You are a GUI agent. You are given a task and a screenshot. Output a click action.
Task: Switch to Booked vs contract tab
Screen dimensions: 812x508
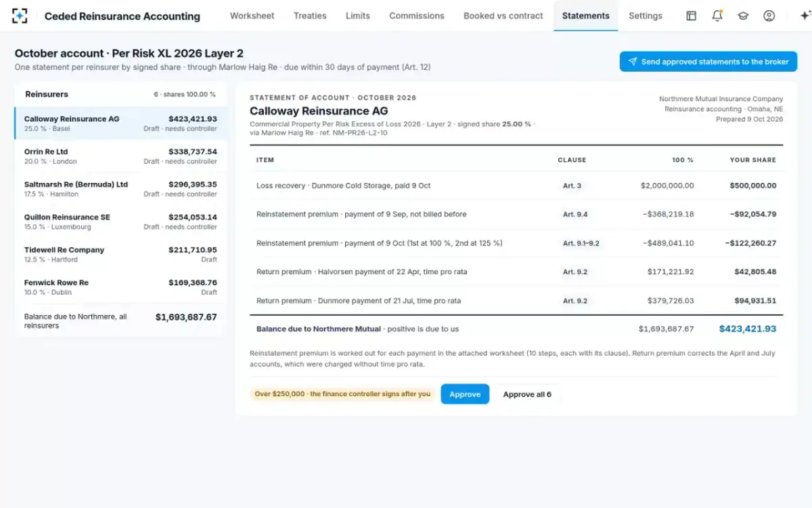(503, 16)
